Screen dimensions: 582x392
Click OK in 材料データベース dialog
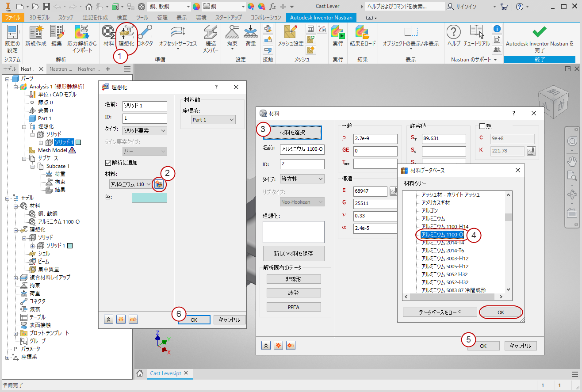(x=501, y=312)
